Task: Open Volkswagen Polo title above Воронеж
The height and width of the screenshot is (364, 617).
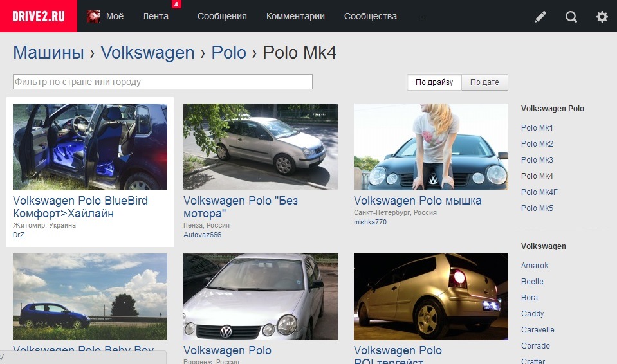Action: click(x=228, y=350)
